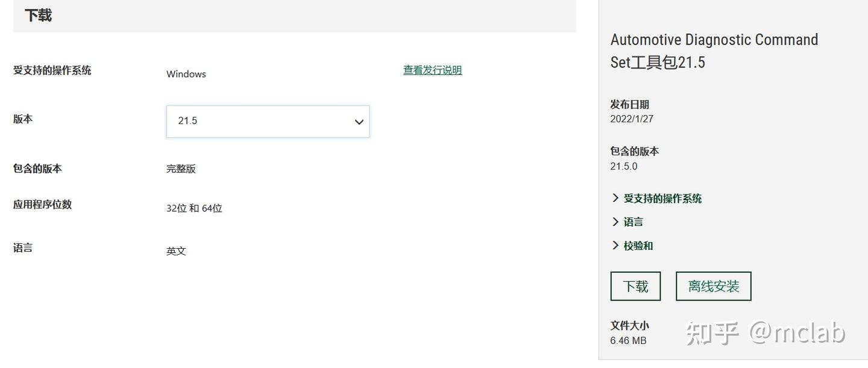Click the 21.5.0 included version number
This screenshot has height=368, width=868.
point(623,166)
